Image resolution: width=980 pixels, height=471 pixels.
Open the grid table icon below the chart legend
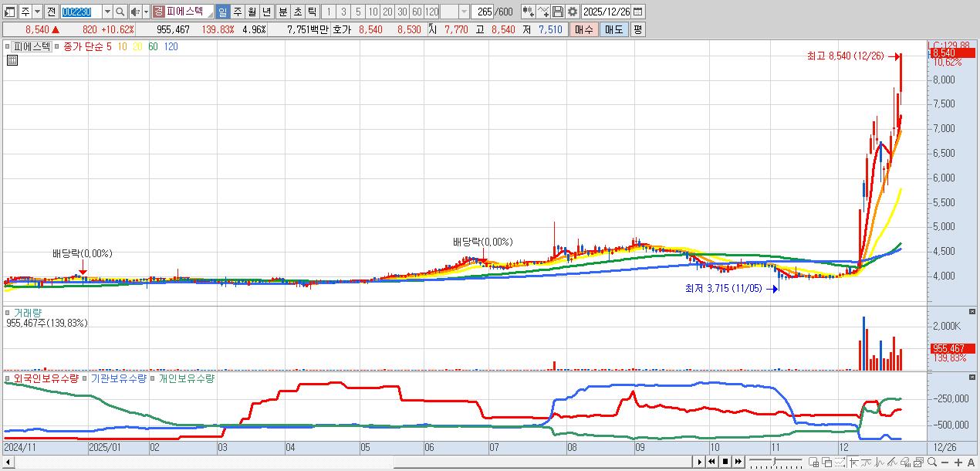tap(12, 60)
